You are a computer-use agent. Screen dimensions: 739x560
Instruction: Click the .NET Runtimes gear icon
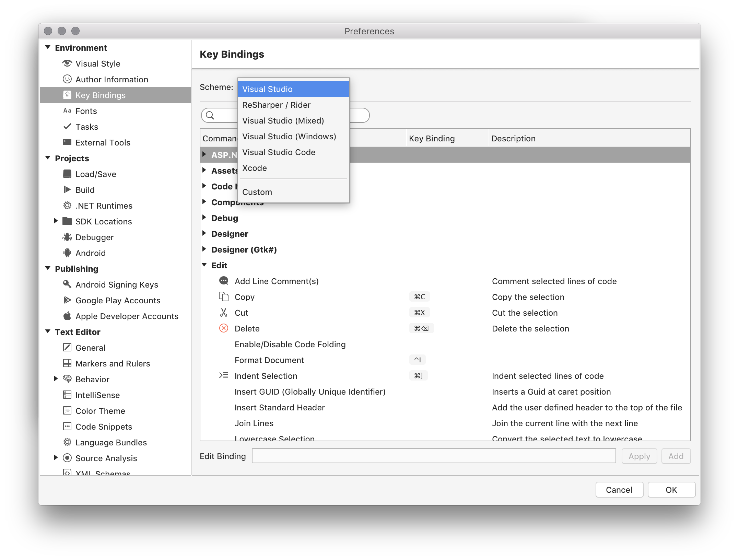click(67, 206)
